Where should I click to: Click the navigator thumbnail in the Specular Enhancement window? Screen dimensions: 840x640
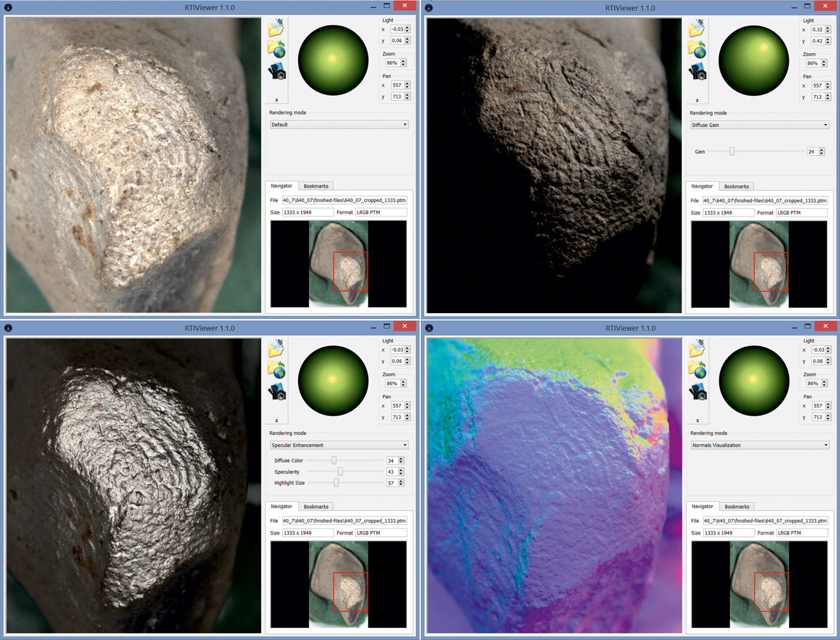tap(338, 584)
